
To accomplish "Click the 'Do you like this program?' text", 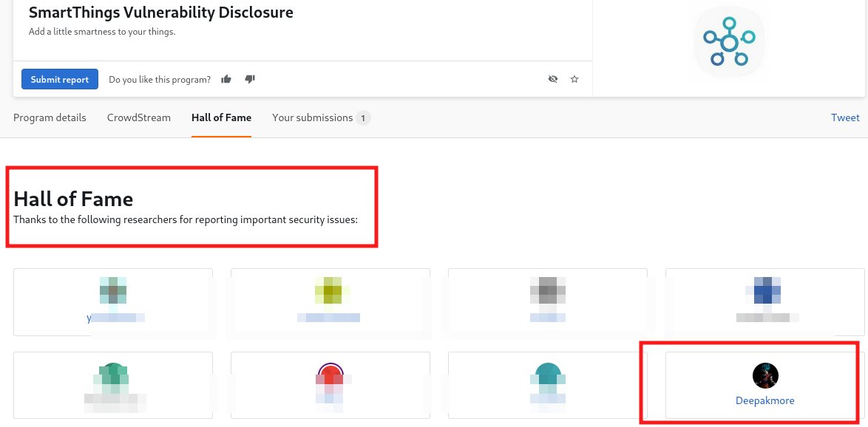I will (x=160, y=80).
